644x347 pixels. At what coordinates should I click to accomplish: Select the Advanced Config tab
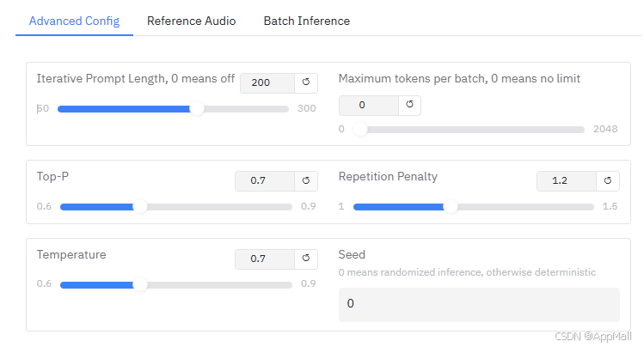74,21
